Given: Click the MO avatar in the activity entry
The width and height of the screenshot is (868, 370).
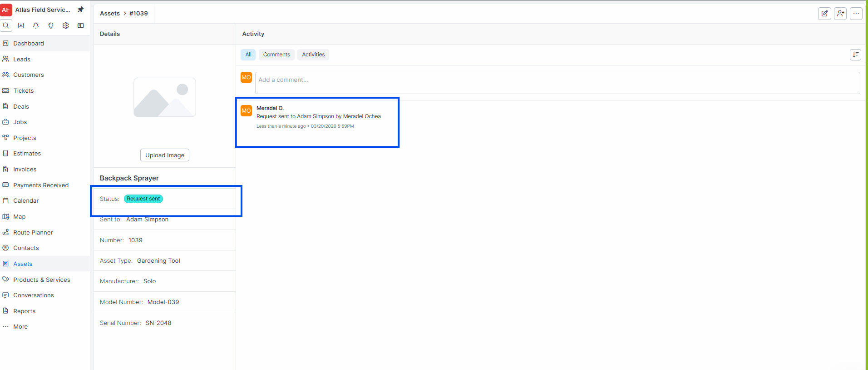Looking at the screenshot, I should coord(246,110).
